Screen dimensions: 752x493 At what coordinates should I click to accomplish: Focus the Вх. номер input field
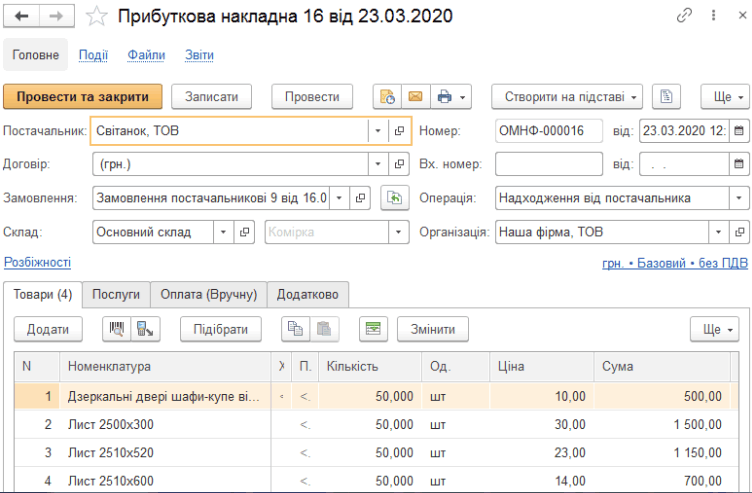pyautogui.click(x=549, y=164)
